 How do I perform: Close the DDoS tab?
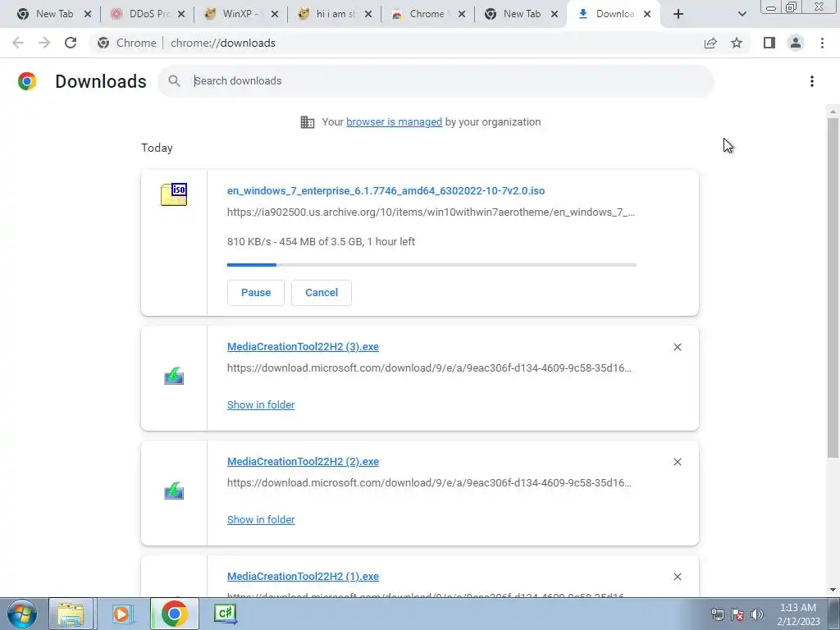point(181,14)
